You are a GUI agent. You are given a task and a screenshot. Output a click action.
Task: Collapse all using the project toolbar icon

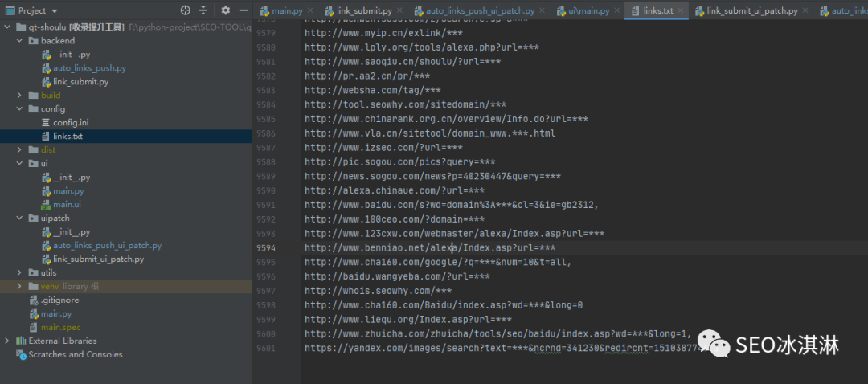pyautogui.click(x=203, y=10)
